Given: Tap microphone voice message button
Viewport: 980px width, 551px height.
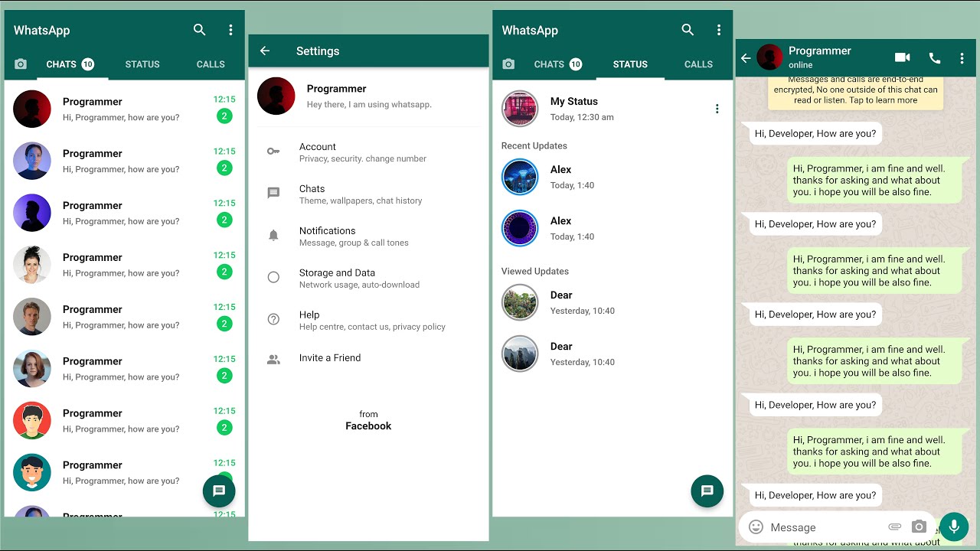Looking at the screenshot, I should (x=954, y=527).
